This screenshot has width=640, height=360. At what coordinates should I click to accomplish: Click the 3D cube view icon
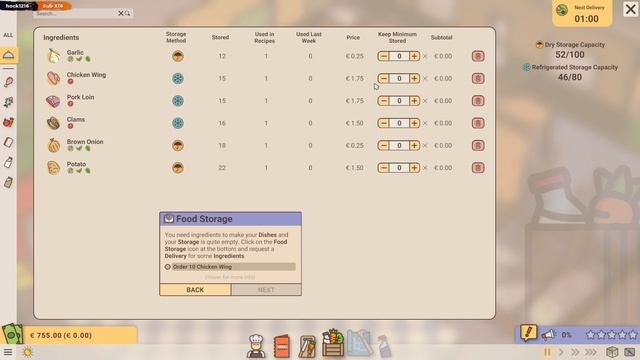coord(611,352)
